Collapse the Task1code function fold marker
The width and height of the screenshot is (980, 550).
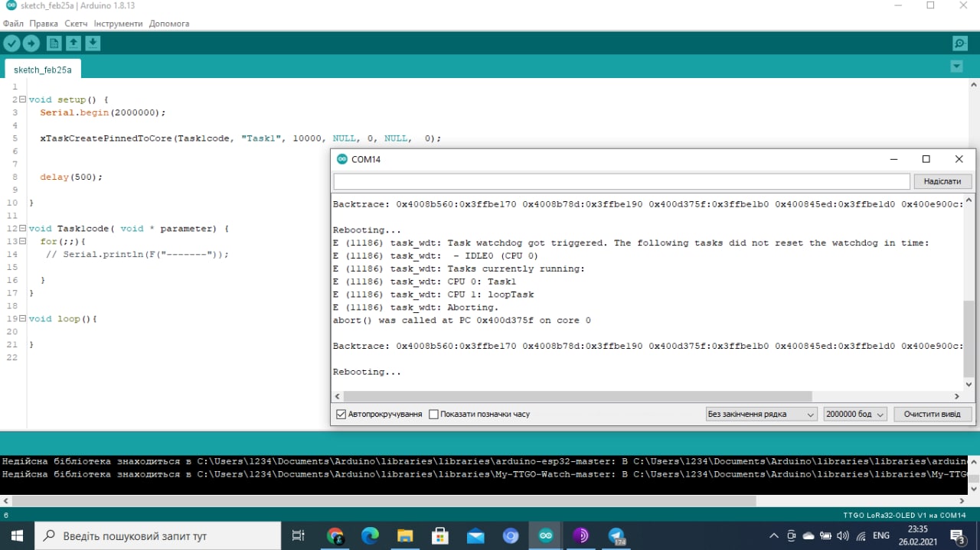point(22,228)
